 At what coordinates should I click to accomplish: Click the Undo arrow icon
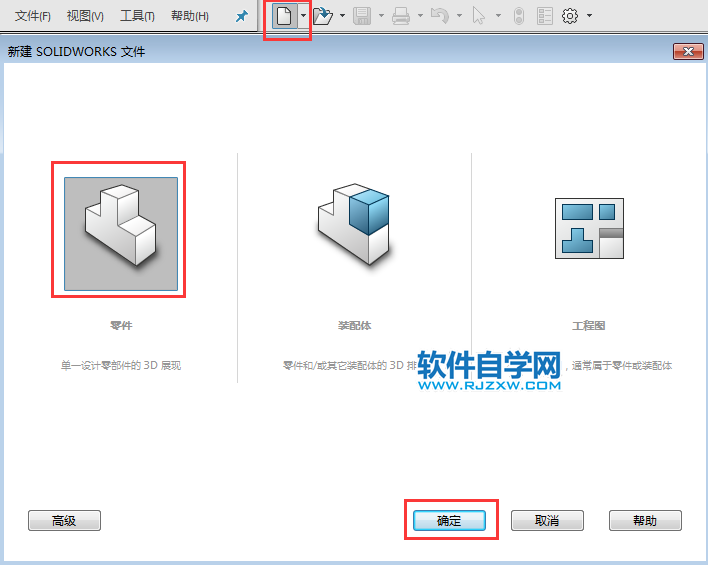click(x=440, y=16)
